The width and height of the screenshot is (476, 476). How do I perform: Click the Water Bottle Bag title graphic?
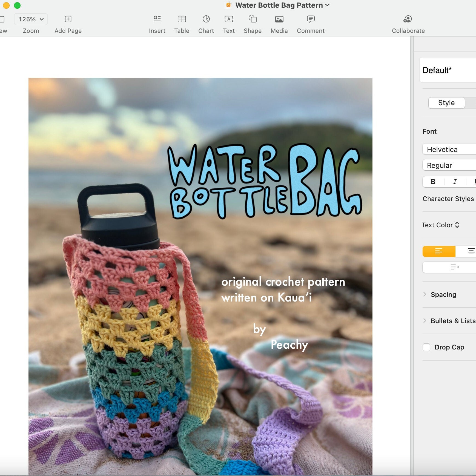[x=265, y=181]
